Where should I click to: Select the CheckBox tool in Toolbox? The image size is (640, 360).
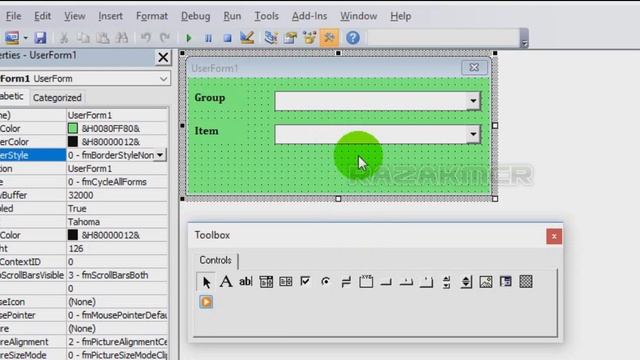point(305,282)
